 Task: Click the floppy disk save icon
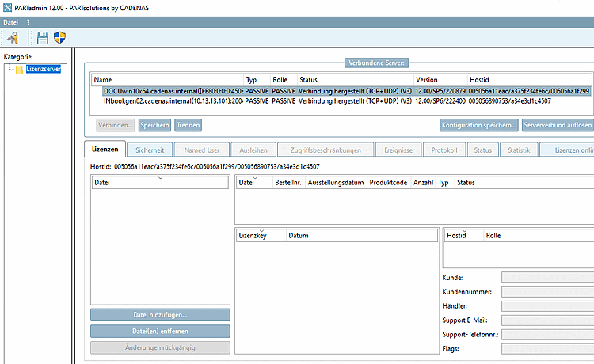point(43,38)
